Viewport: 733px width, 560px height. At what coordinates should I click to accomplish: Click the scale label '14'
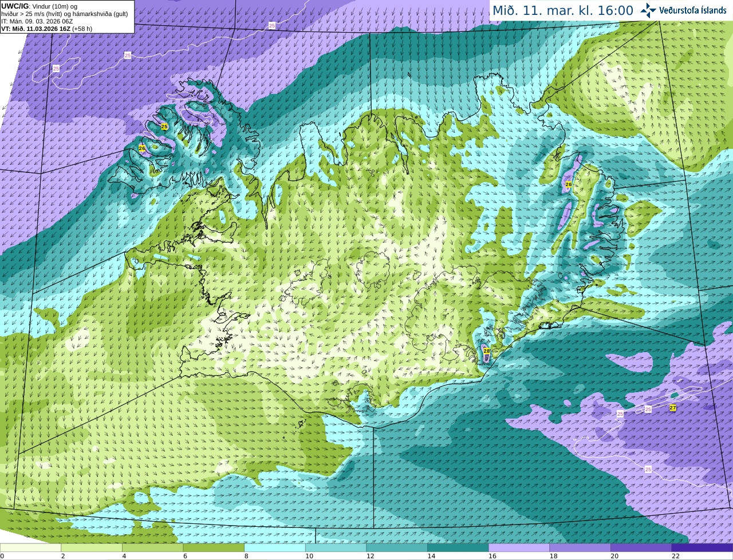[431, 556]
